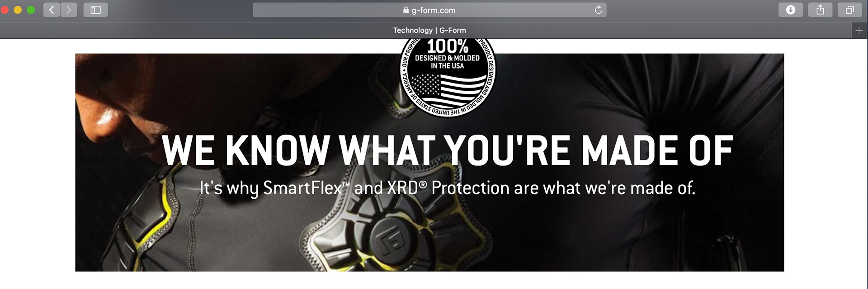
Task: Go back with the Safari back arrow
Action: [x=52, y=10]
